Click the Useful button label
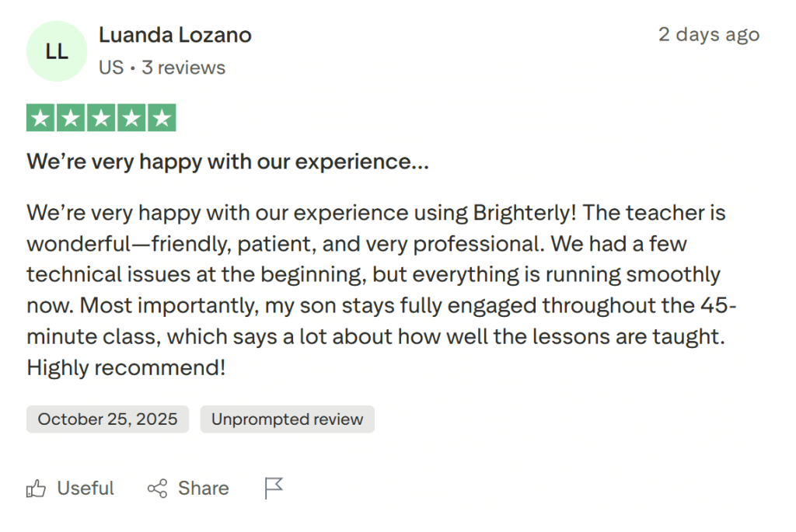The width and height of the screenshot is (796, 532). (86, 488)
